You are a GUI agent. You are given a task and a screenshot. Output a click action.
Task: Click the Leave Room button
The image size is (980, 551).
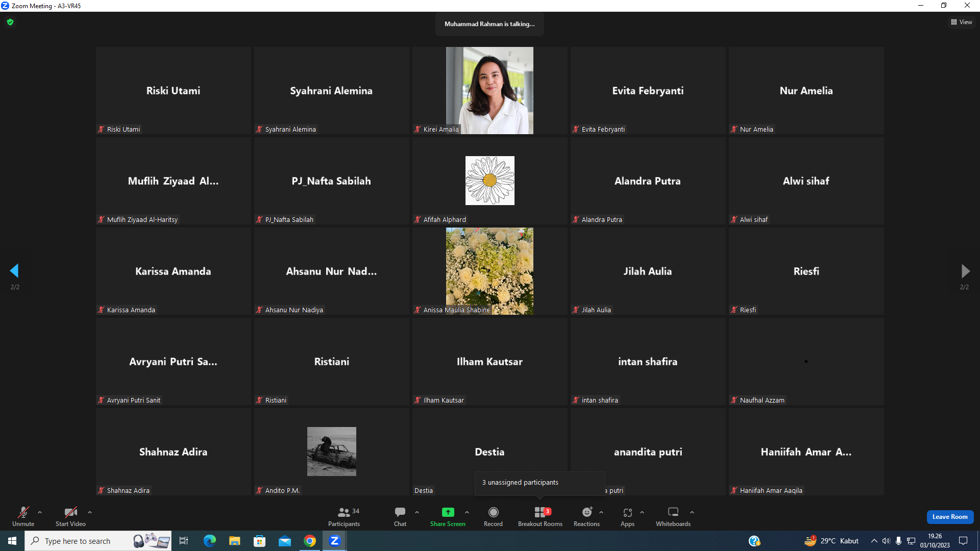(950, 517)
